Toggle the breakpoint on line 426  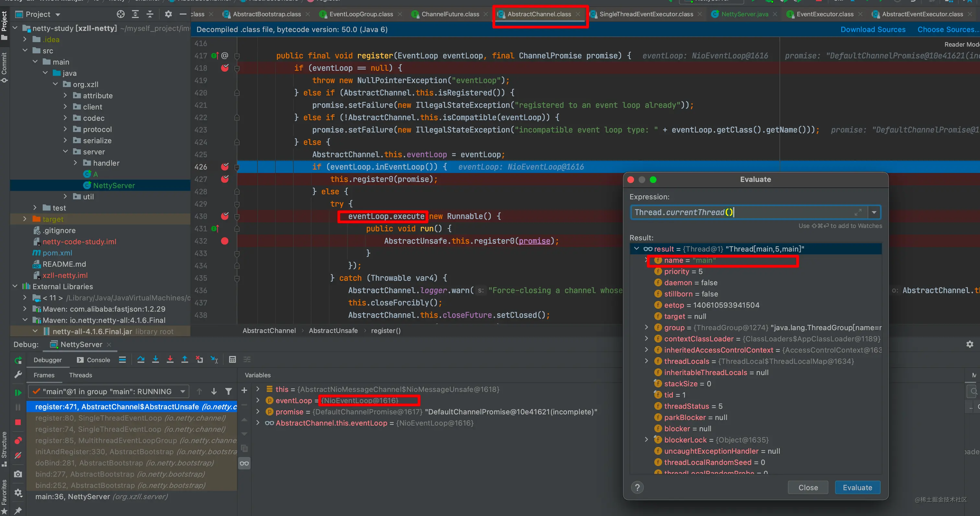[225, 166]
